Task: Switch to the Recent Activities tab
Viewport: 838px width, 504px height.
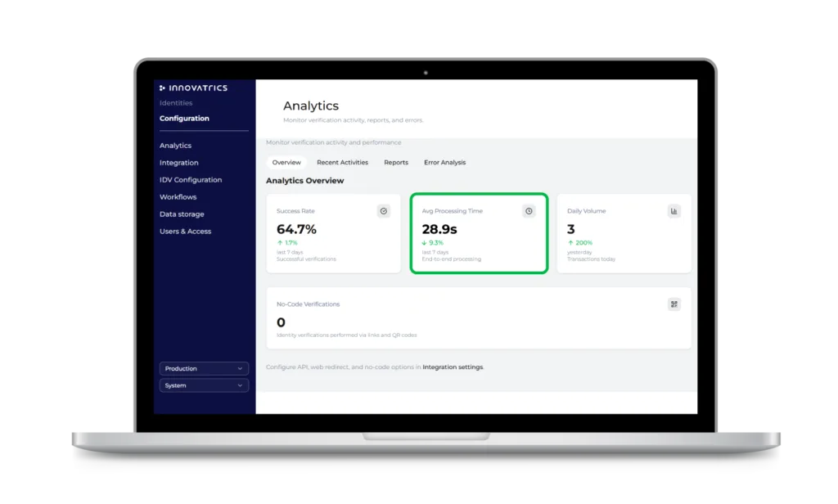Action: (343, 163)
